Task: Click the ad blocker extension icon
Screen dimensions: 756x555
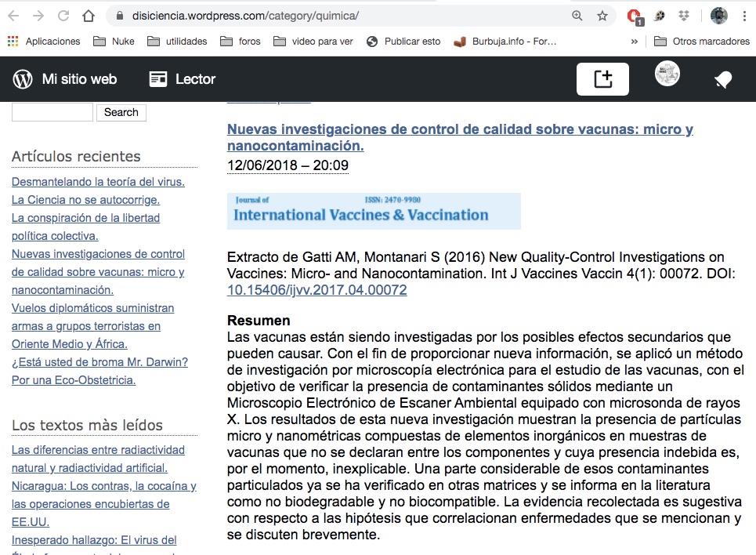Action: tap(635, 16)
